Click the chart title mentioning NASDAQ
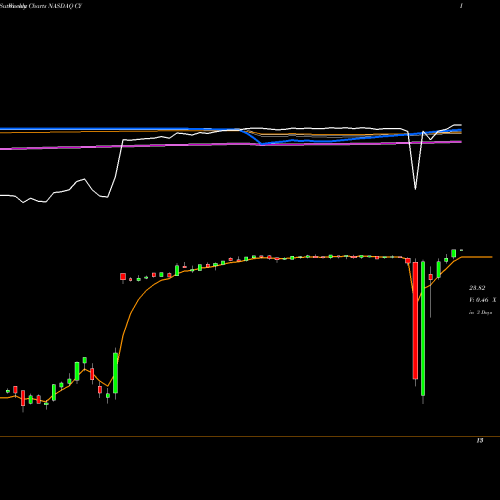Image resolution: width=500 pixels, height=500 pixels. [41, 6]
